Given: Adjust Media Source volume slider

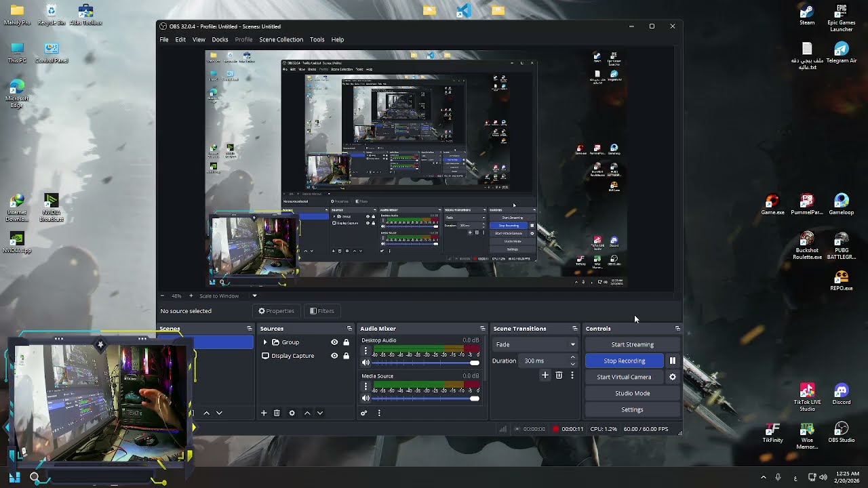Looking at the screenshot, I should tap(426, 398).
